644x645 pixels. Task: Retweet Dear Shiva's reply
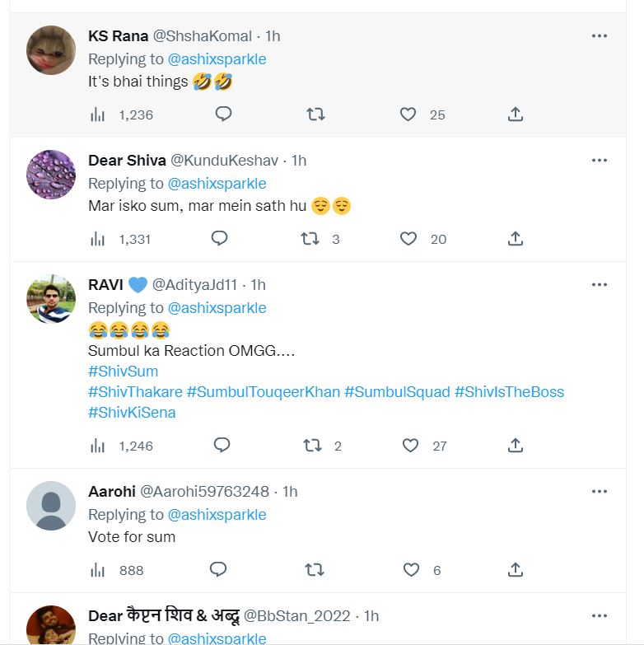click(310, 239)
